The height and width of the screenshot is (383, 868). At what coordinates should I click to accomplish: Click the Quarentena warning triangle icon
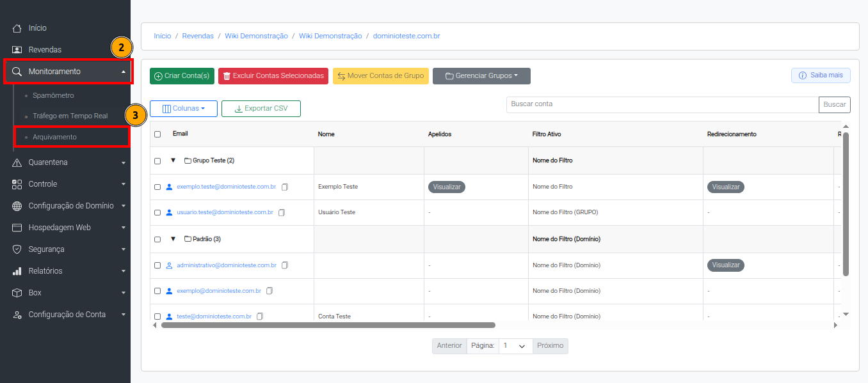(17, 162)
